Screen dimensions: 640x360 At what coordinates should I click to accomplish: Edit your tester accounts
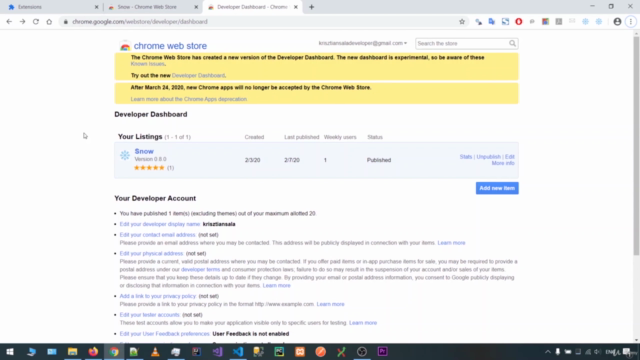149,315
